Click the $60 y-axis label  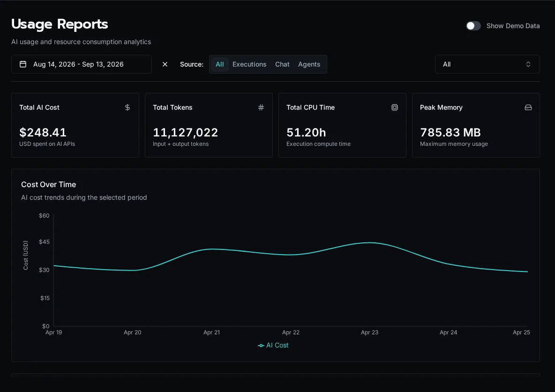44,216
